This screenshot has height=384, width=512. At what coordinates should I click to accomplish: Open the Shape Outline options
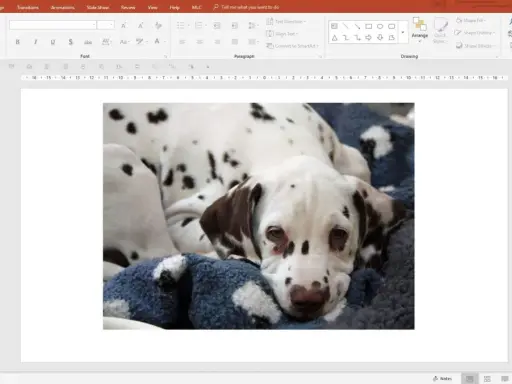pos(475,33)
